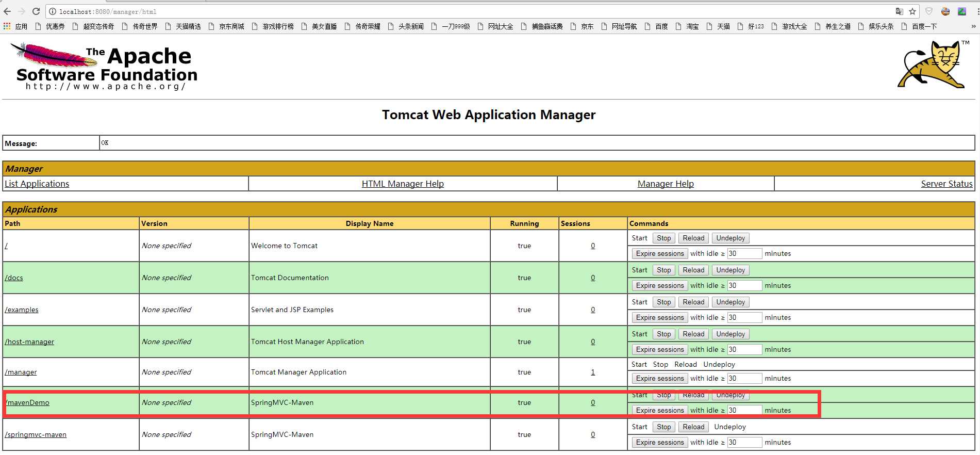
Task: Stop the /docs application
Action: pyautogui.click(x=664, y=270)
